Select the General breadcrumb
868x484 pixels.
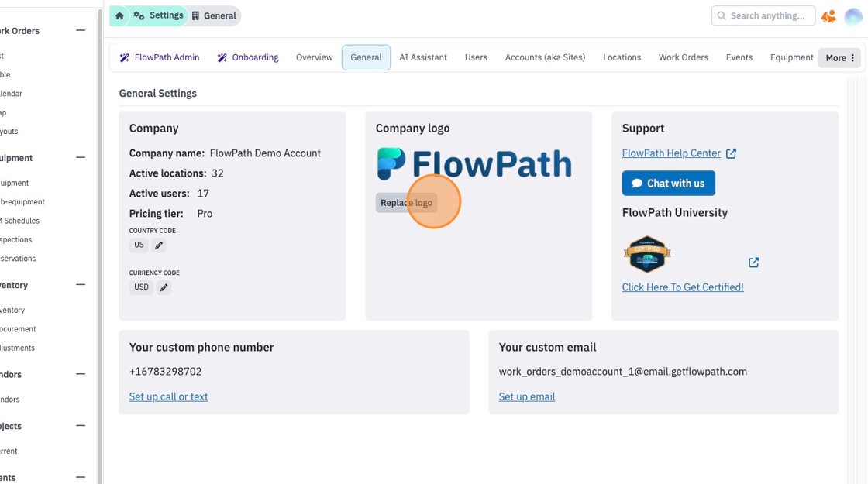pos(214,16)
